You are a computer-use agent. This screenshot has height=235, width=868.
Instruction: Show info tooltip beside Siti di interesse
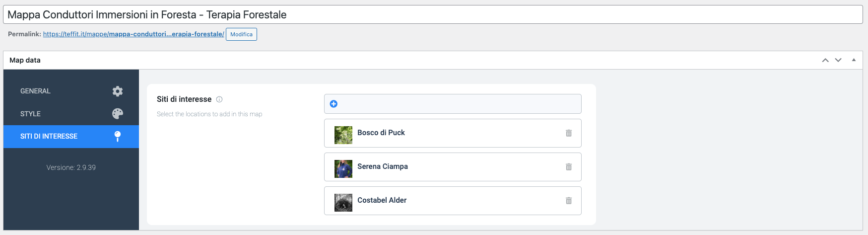(219, 99)
